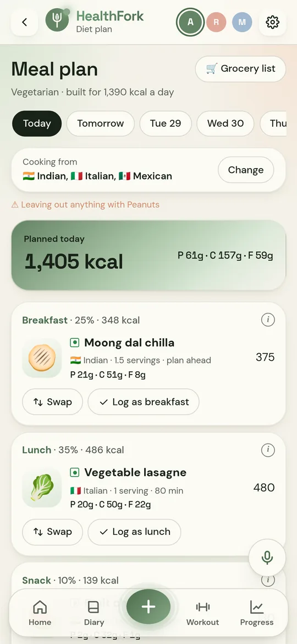Go to Home in bottom navigation
This screenshot has width=297, height=644.
40,613
